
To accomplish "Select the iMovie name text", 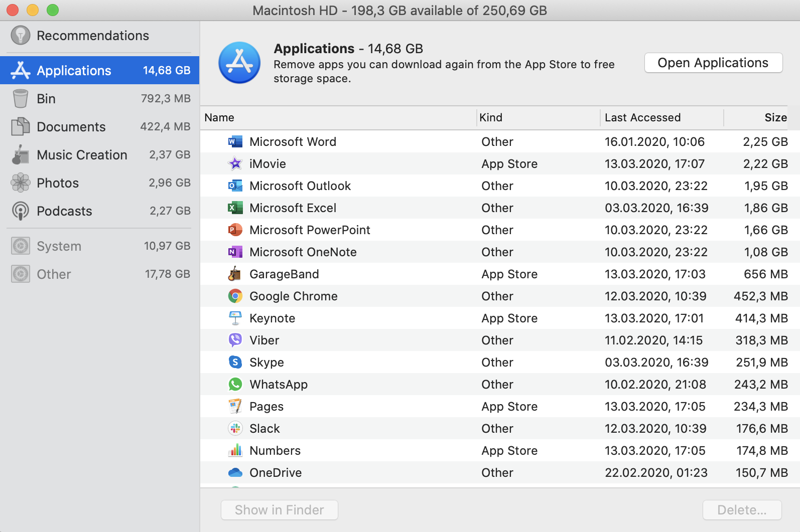I will click(268, 163).
